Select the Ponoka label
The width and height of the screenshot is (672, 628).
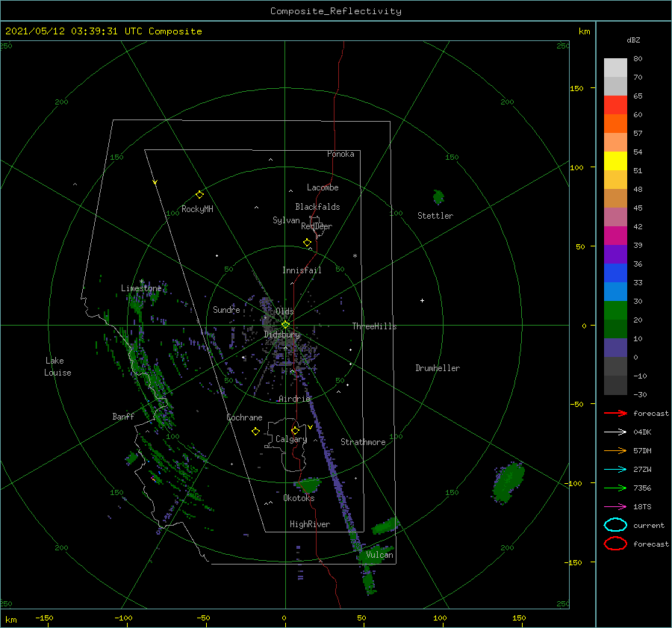point(340,154)
